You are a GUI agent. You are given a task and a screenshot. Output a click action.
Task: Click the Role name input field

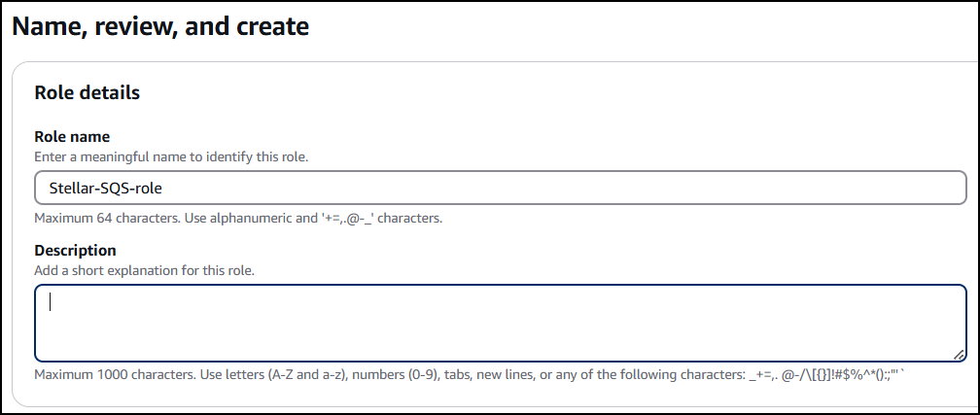[500, 188]
